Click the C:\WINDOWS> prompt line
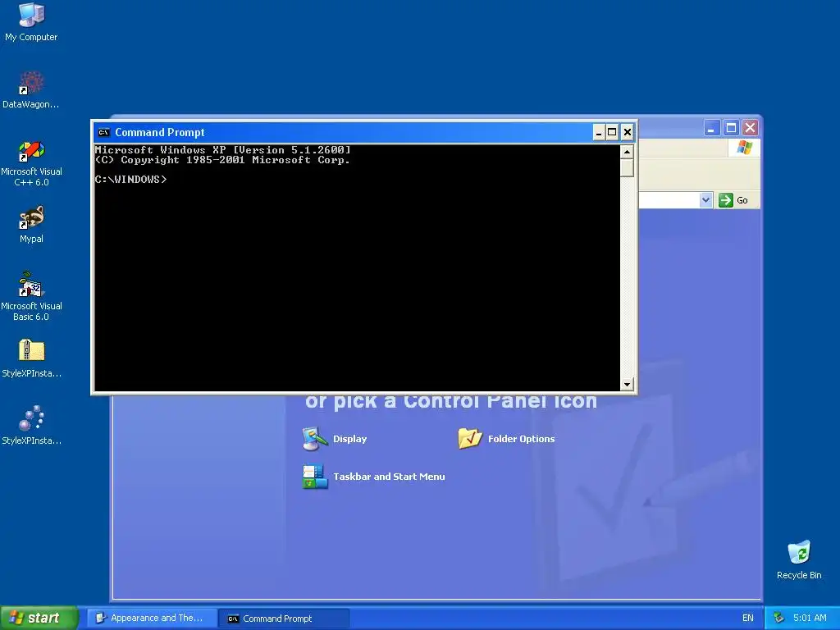 (130, 180)
